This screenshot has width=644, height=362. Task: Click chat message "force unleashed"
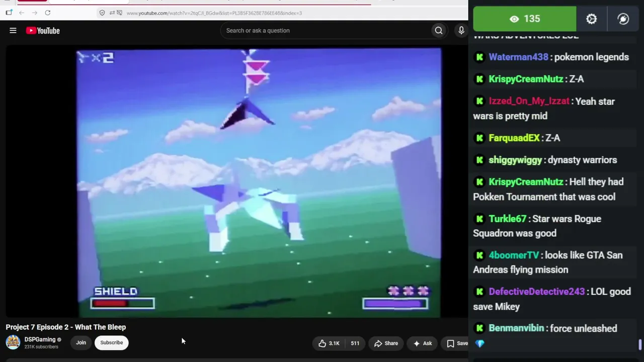tap(584, 328)
